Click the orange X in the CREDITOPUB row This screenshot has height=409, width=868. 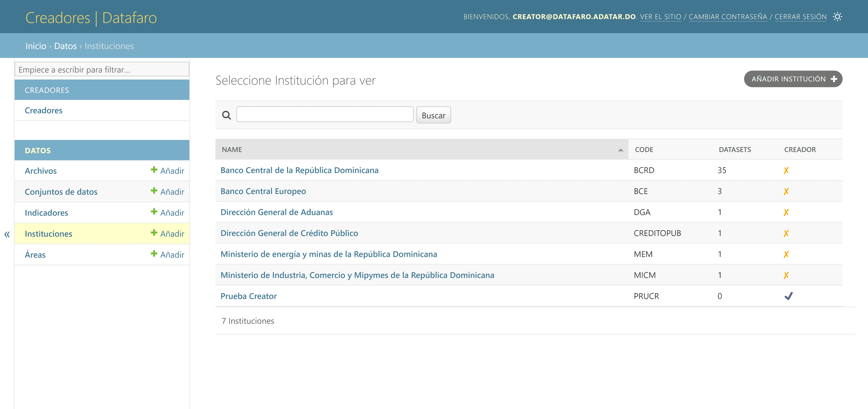pos(786,233)
